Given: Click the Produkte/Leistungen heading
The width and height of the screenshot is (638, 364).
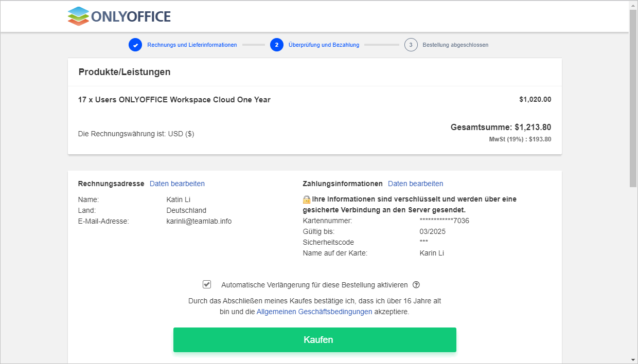Looking at the screenshot, I should (125, 72).
